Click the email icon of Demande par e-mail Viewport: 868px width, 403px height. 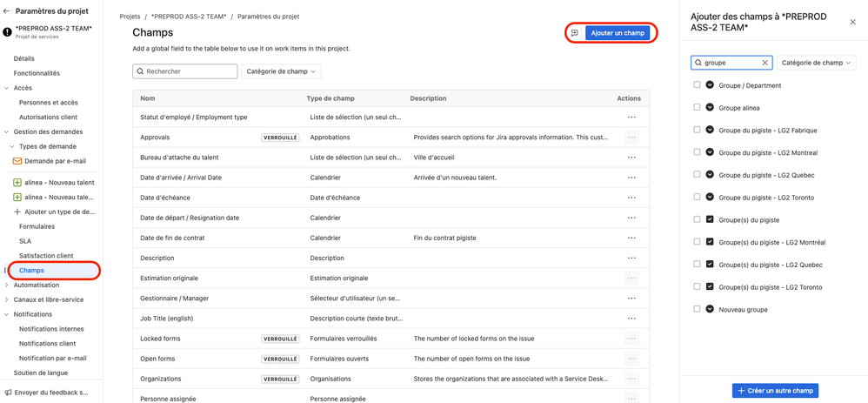tap(16, 161)
